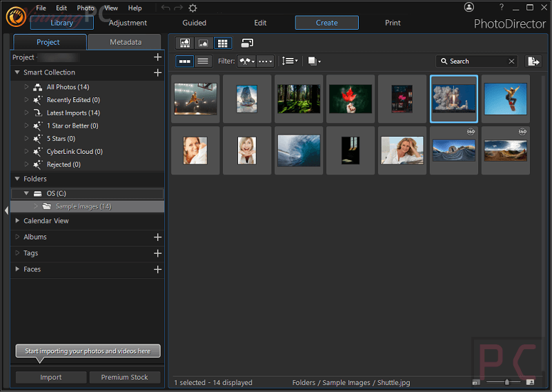
Task: Switch to viewer and browser mode icon
Action: click(185, 43)
